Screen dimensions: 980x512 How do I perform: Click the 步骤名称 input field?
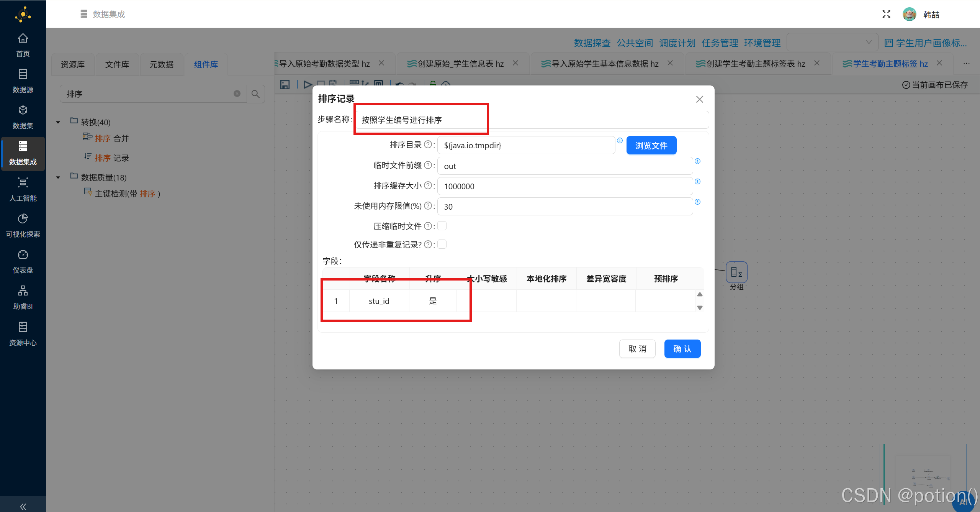pyautogui.click(x=532, y=120)
